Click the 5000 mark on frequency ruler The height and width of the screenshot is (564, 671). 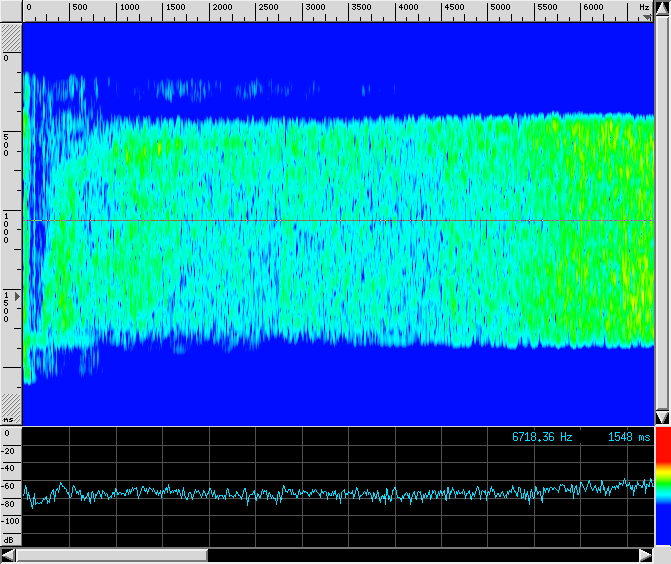click(501, 7)
